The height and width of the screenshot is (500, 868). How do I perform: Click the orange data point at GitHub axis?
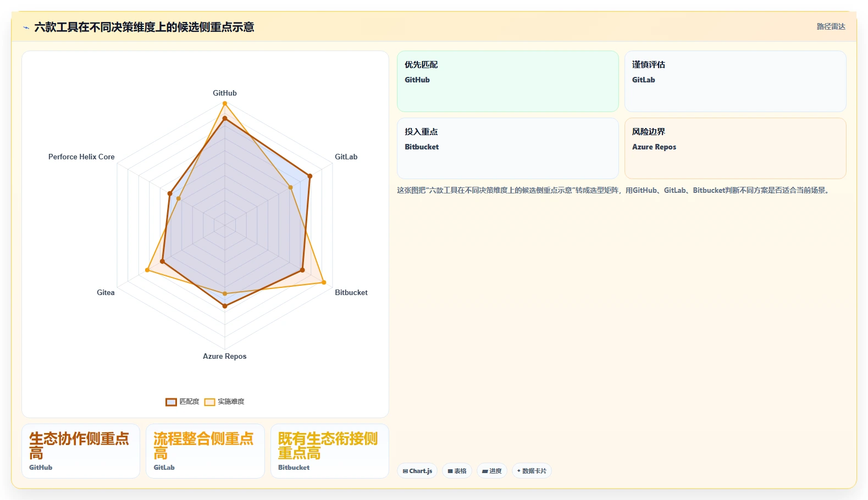pyautogui.click(x=225, y=103)
